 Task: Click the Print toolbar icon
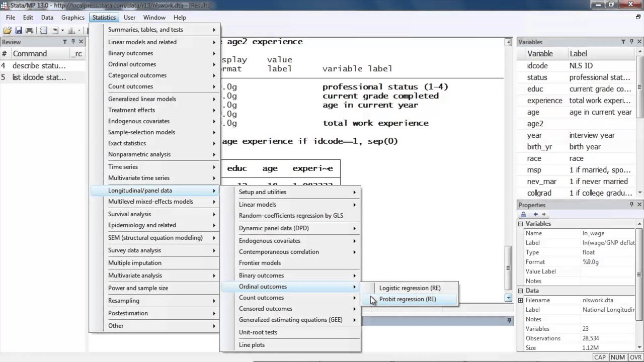[x=29, y=31]
